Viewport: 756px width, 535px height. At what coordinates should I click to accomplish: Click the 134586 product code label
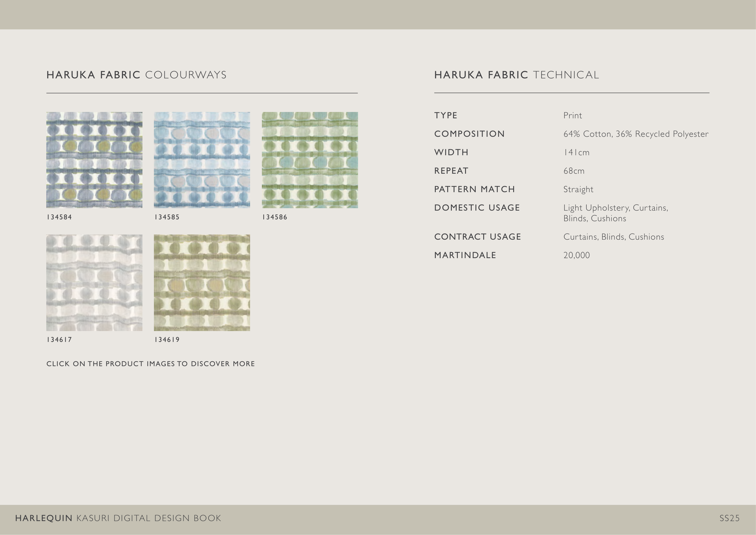275,217
